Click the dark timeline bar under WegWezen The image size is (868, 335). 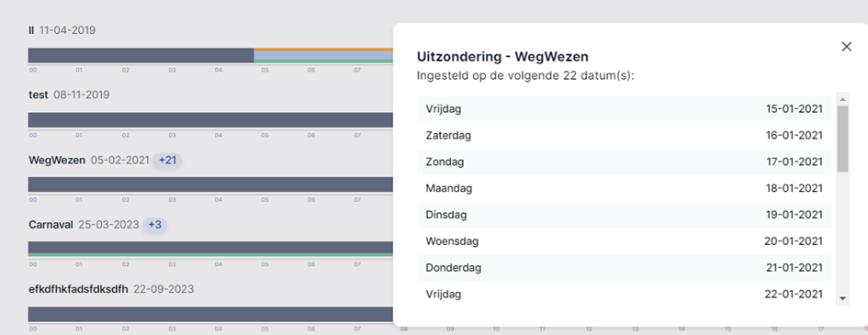click(x=210, y=184)
